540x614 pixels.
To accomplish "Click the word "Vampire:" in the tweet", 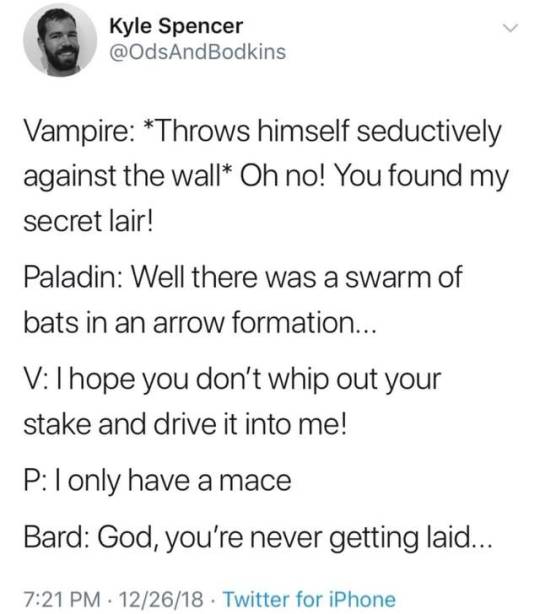I will click(80, 132).
